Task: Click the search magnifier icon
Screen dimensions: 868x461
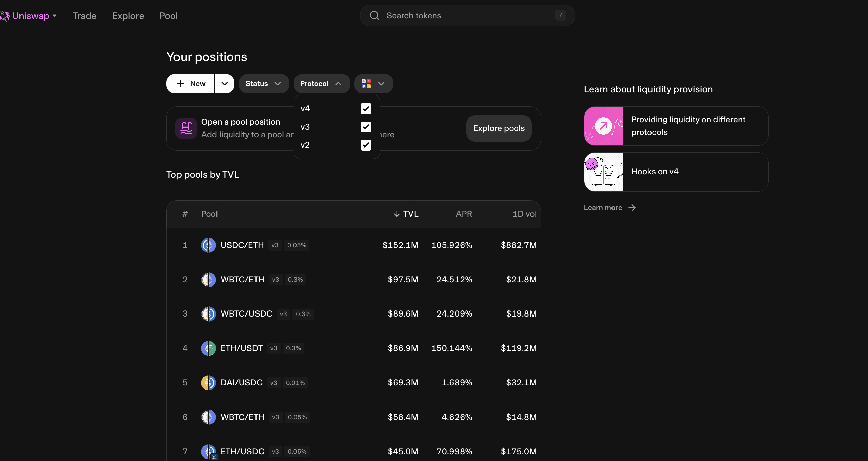Action: [x=374, y=15]
